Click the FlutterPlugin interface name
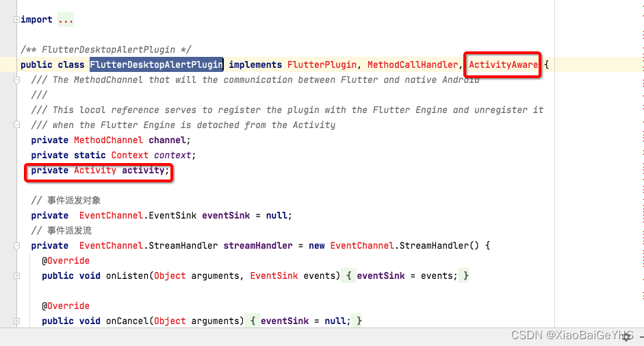The image size is (644, 346). pyautogui.click(x=322, y=64)
